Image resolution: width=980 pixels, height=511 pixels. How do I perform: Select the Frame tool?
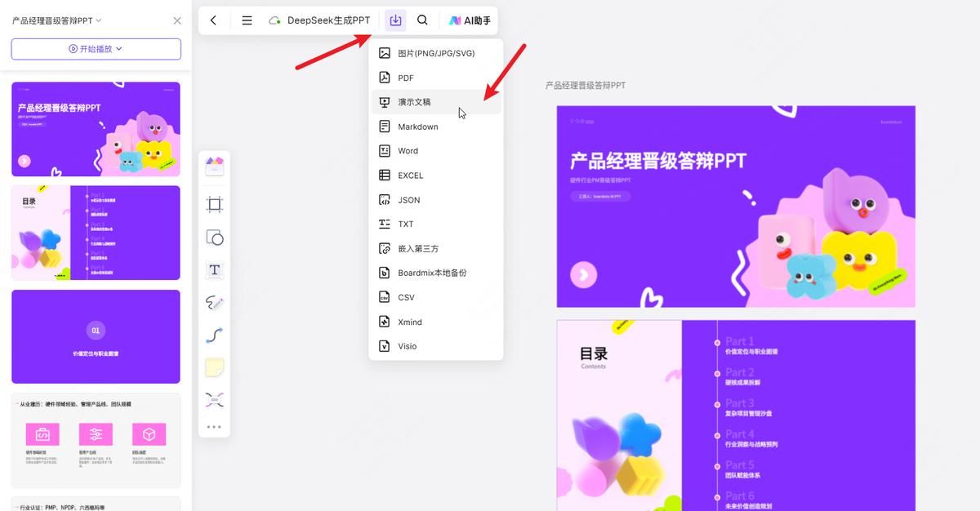pos(214,204)
